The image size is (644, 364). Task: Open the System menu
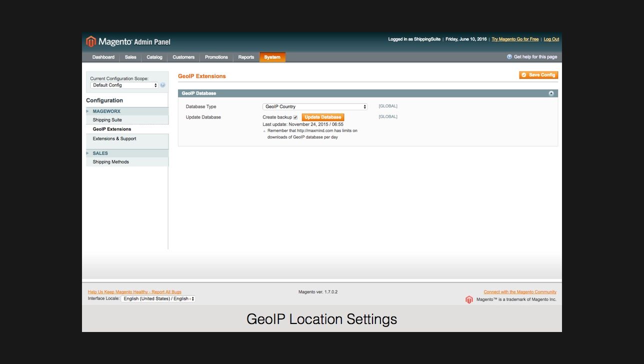[x=272, y=57]
